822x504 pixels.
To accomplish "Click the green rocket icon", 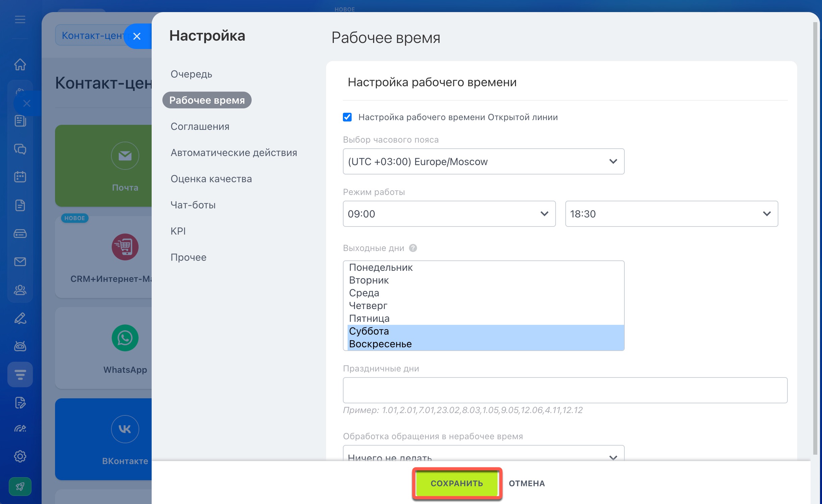I will coord(20,487).
